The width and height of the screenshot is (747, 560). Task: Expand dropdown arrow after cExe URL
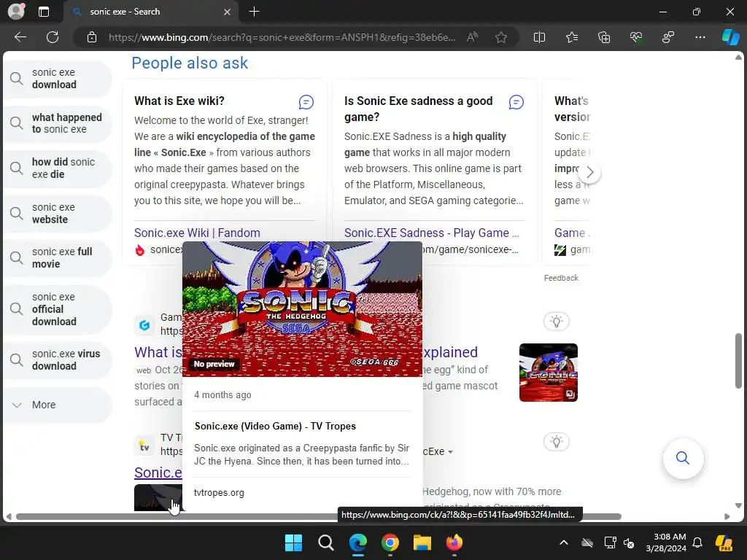point(451,452)
